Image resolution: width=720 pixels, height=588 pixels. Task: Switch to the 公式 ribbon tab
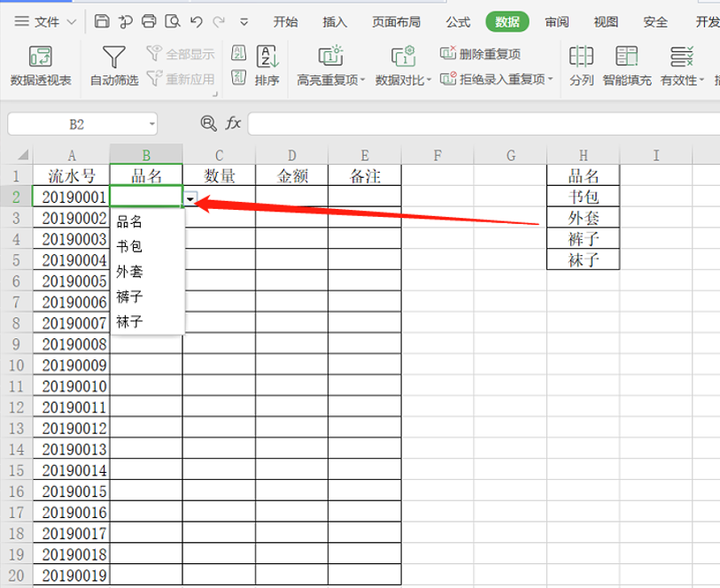click(x=458, y=21)
